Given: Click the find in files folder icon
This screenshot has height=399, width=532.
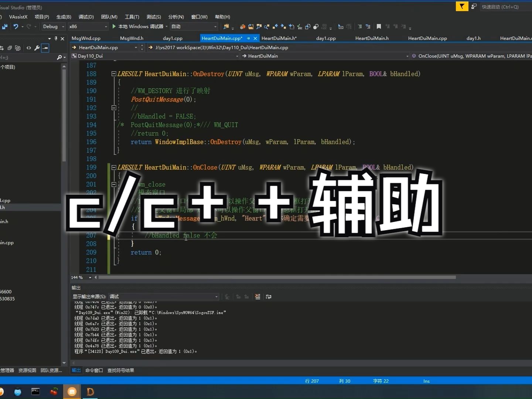Looking at the screenshot, I should pos(226,27).
